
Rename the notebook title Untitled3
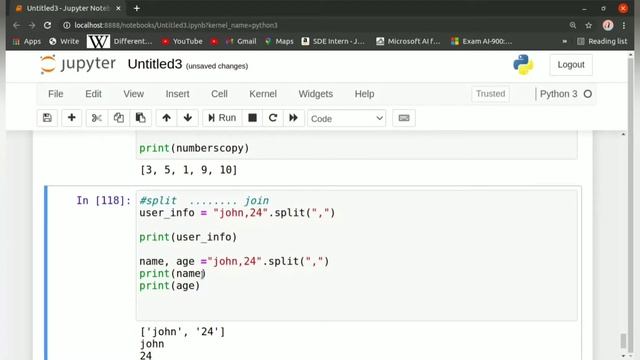tap(155, 64)
